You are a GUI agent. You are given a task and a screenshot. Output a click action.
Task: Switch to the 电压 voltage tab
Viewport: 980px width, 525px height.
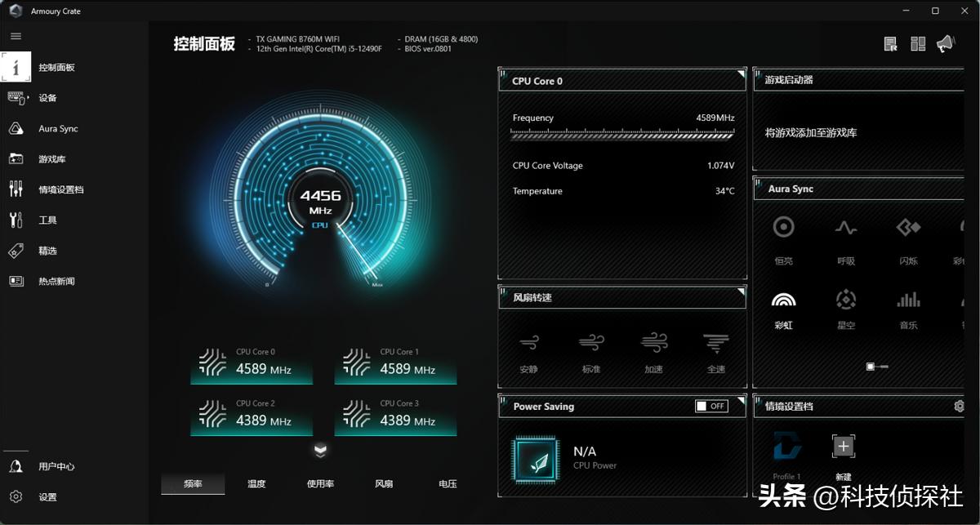click(448, 483)
